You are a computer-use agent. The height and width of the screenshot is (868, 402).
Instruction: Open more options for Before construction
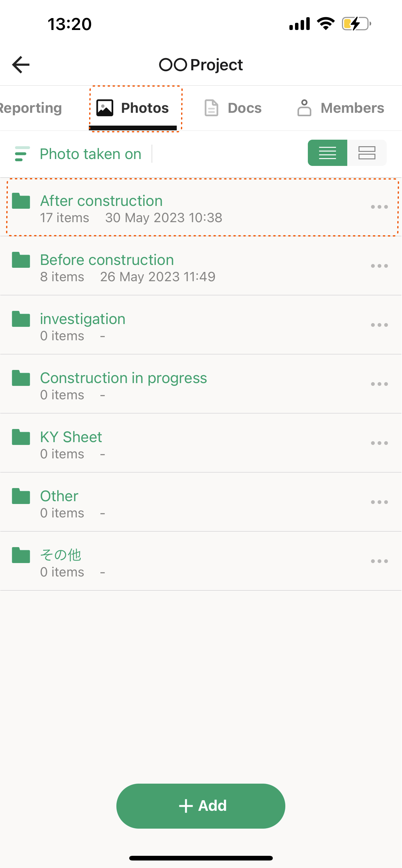(379, 266)
